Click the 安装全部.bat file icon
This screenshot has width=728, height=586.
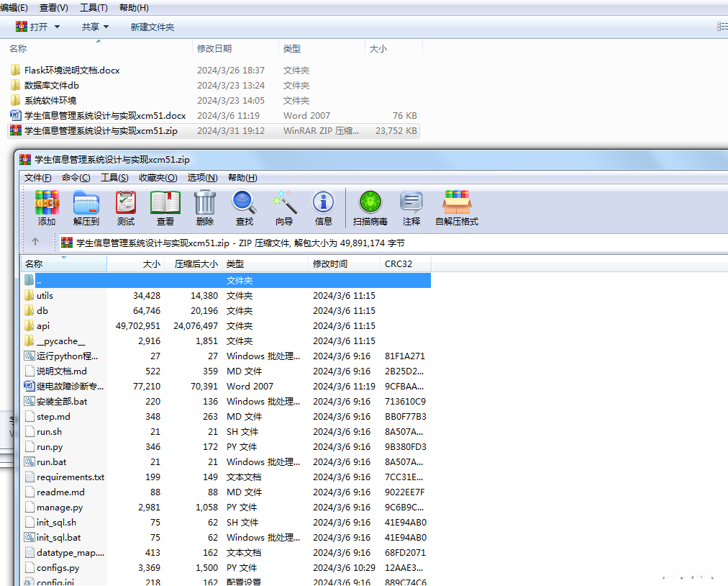(x=29, y=401)
